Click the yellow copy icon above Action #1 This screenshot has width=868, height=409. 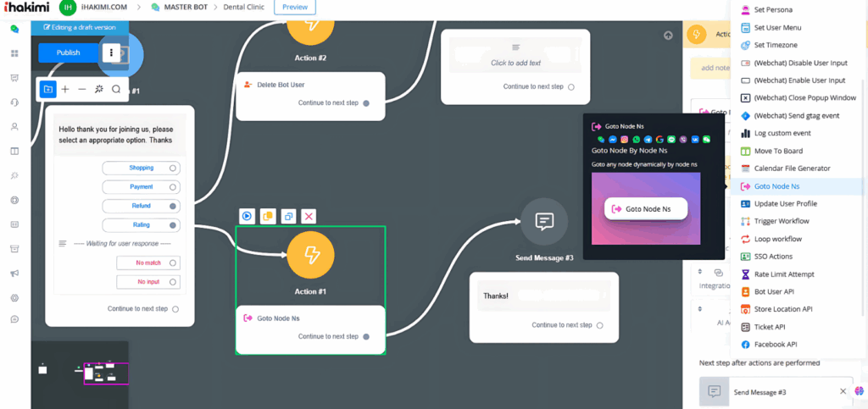(267, 216)
